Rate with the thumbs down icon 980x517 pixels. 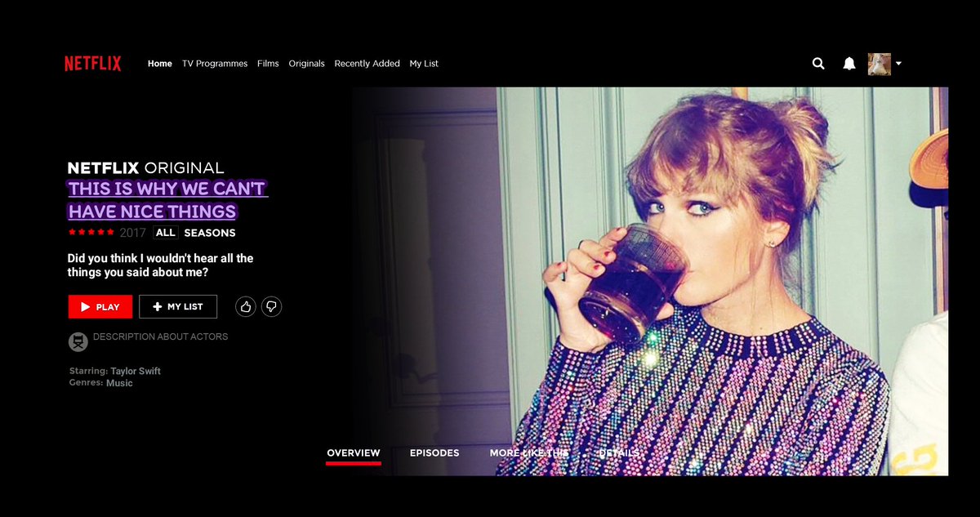(x=271, y=306)
